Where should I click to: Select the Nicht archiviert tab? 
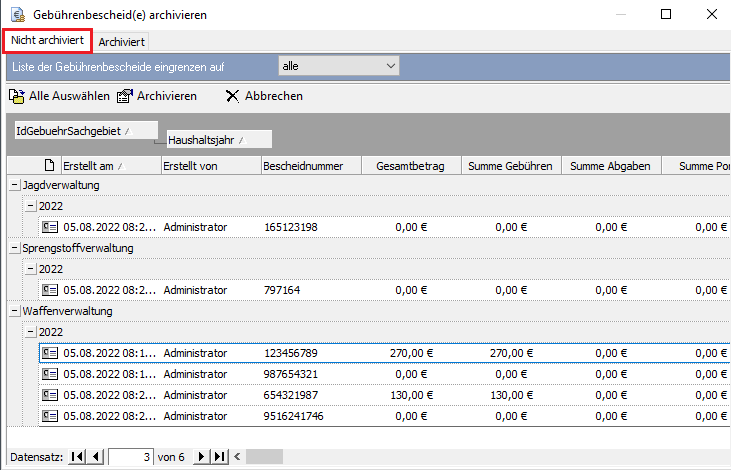point(47,41)
